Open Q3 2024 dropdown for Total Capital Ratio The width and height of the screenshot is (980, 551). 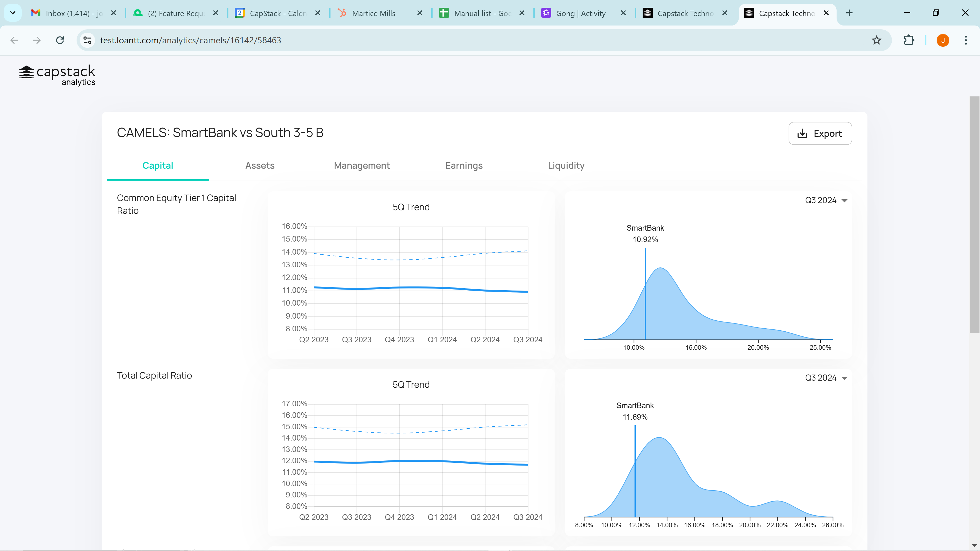(x=826, y=378)
